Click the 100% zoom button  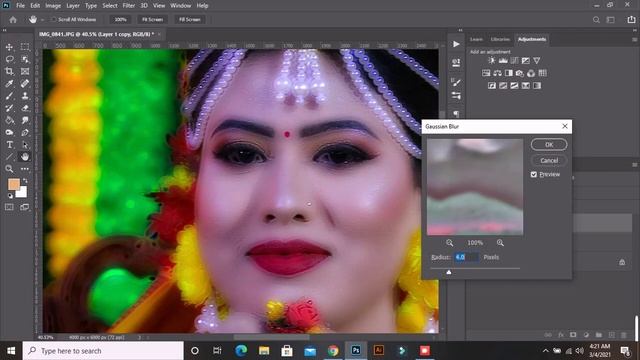coord(120,20)
